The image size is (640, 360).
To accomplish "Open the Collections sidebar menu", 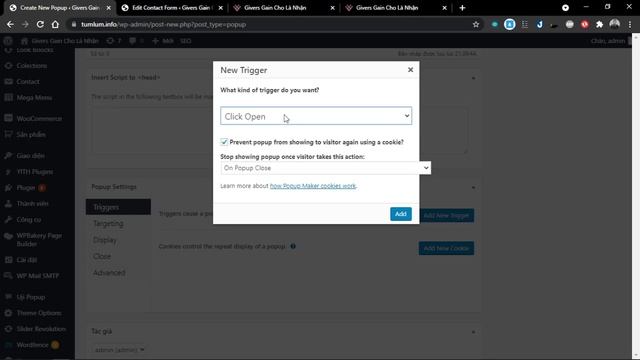I will pos(31,66).
